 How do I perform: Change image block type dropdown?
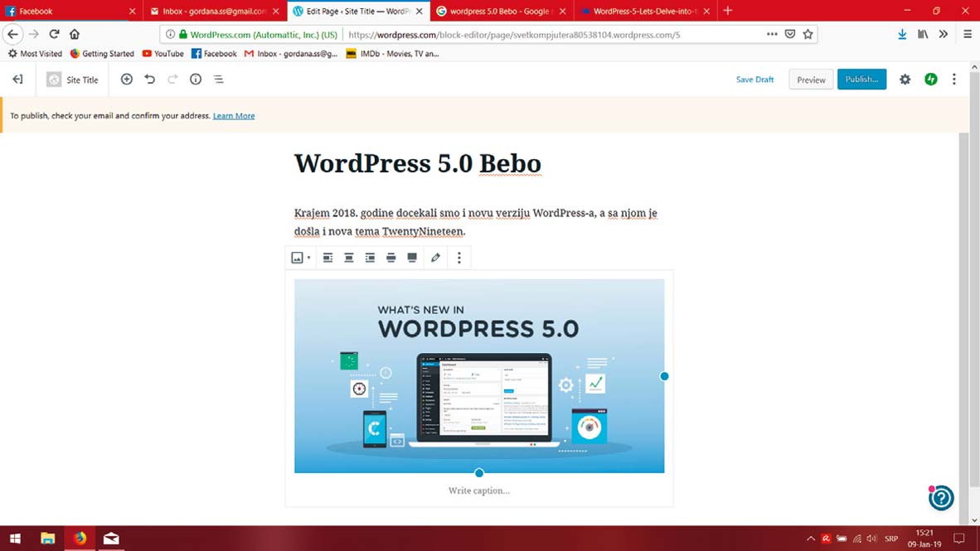(301, 258)
